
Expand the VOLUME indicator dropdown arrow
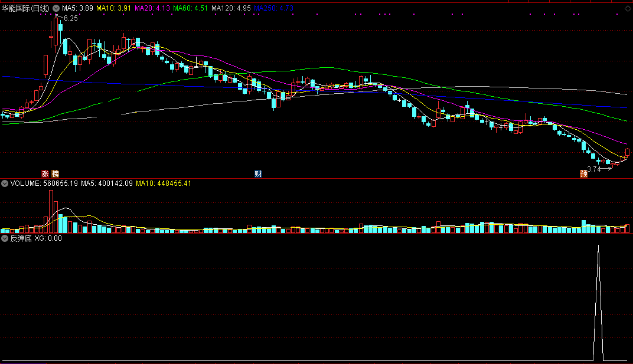click(5, 183)
